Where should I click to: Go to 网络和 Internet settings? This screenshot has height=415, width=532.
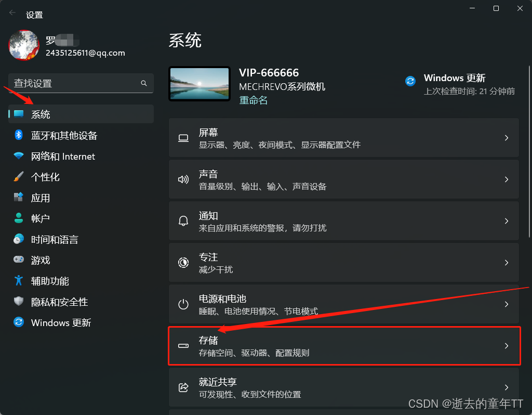pyautogui.click(x=81, y=156)
